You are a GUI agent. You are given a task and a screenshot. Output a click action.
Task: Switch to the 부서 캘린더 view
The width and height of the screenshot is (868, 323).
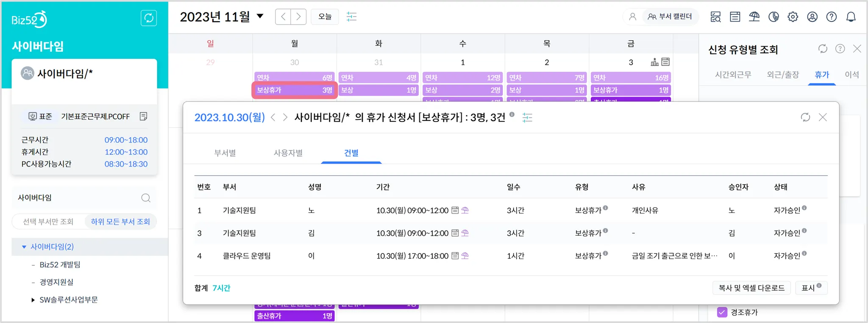click(670, 17)
